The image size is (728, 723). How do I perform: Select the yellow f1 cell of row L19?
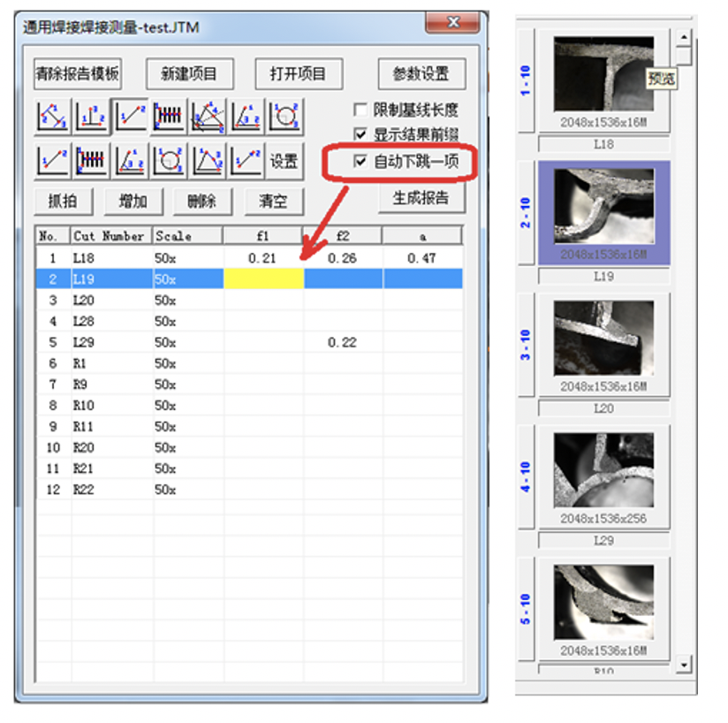[263, 279]
